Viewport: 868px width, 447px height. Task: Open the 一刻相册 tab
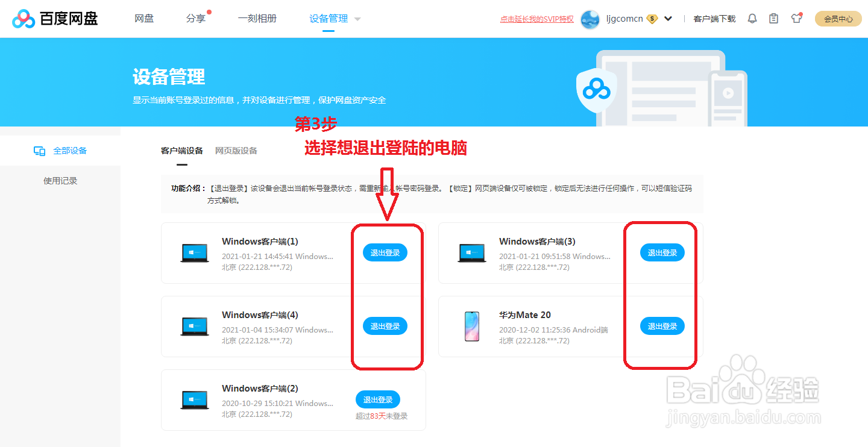pos(257,19)
